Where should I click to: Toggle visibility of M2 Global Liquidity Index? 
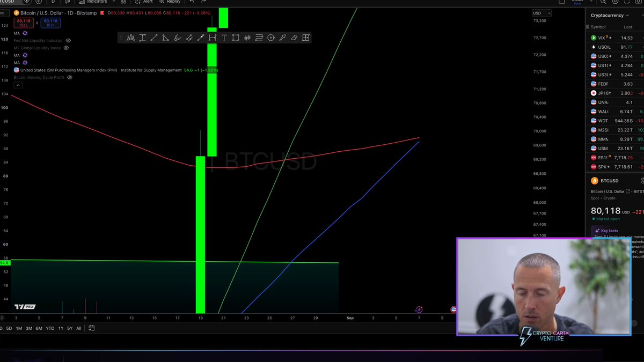[x=66, y=48]
